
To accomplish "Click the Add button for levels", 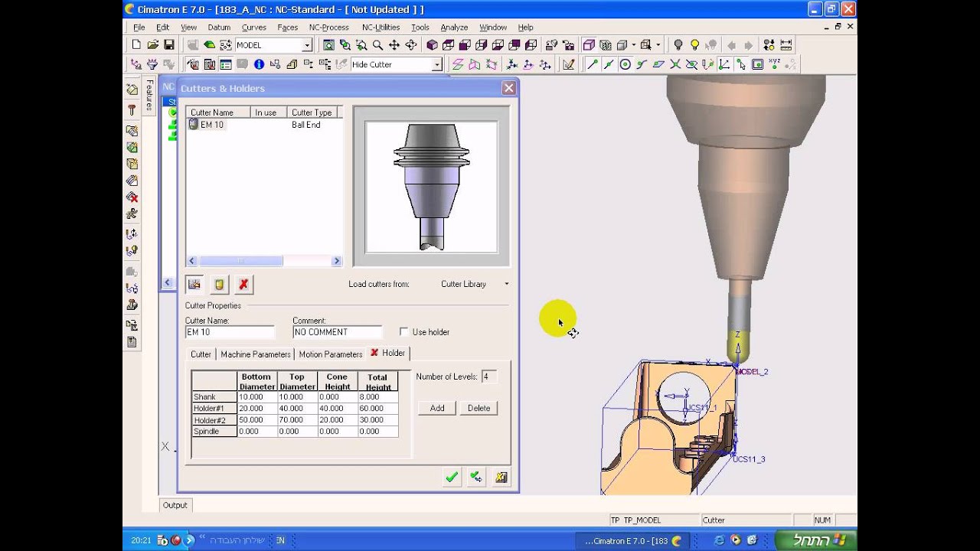I will pos(437,408).
